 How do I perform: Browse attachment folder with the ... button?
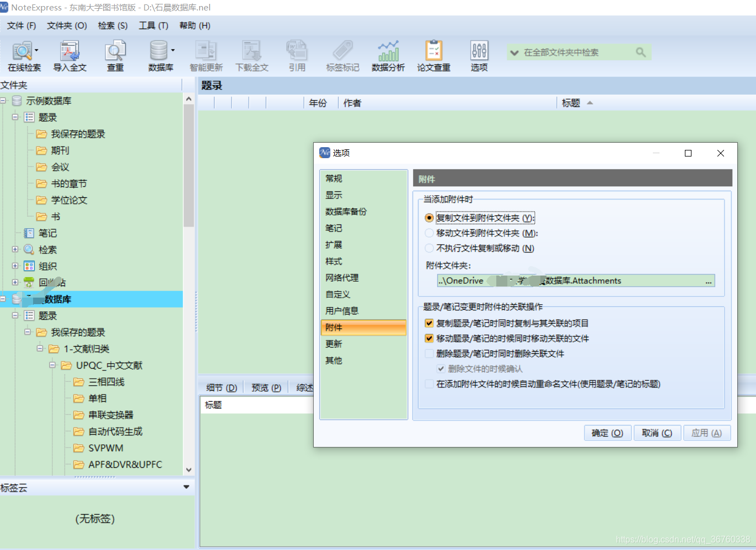(709, 281)
